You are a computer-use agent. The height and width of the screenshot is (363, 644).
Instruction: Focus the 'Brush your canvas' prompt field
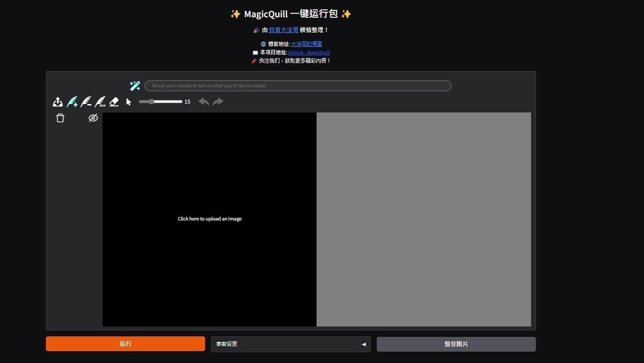[x=298, y=86]
